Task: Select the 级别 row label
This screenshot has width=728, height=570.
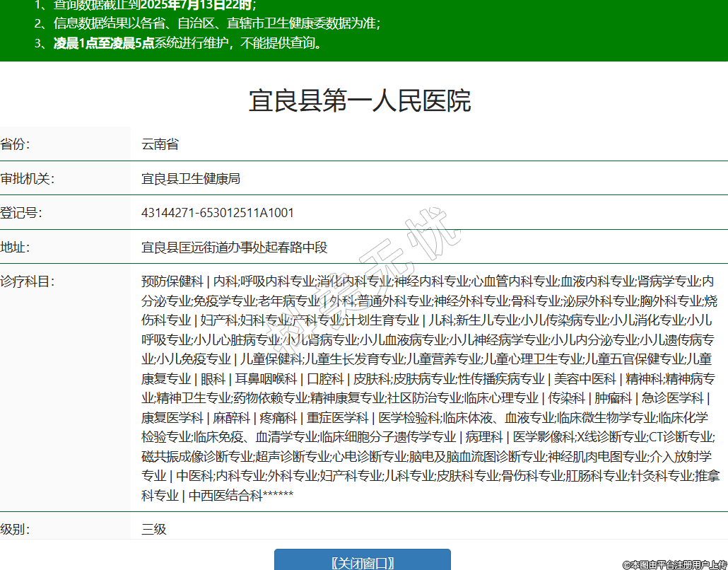Action: [x=15, y=529]
